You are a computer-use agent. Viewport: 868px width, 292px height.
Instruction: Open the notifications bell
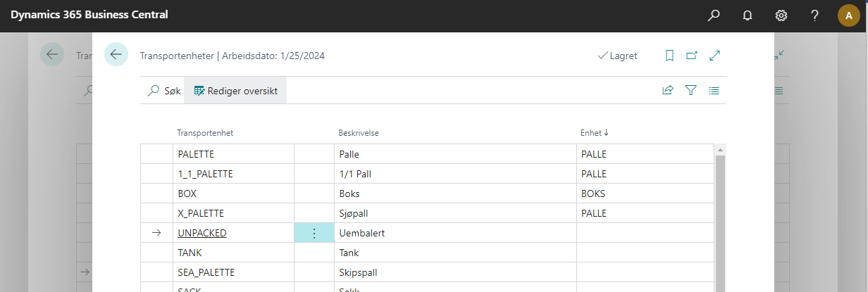pyautogui.click(x=748, y=15)
